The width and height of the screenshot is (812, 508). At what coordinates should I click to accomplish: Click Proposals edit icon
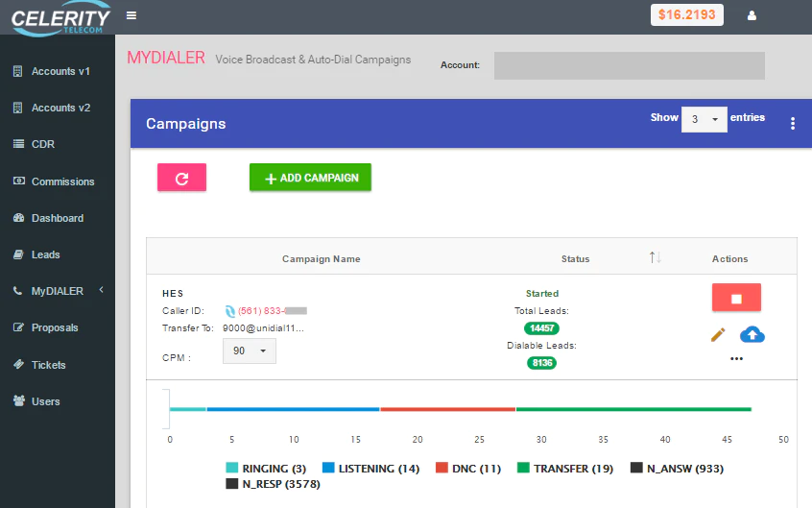(x=18, y=327)
